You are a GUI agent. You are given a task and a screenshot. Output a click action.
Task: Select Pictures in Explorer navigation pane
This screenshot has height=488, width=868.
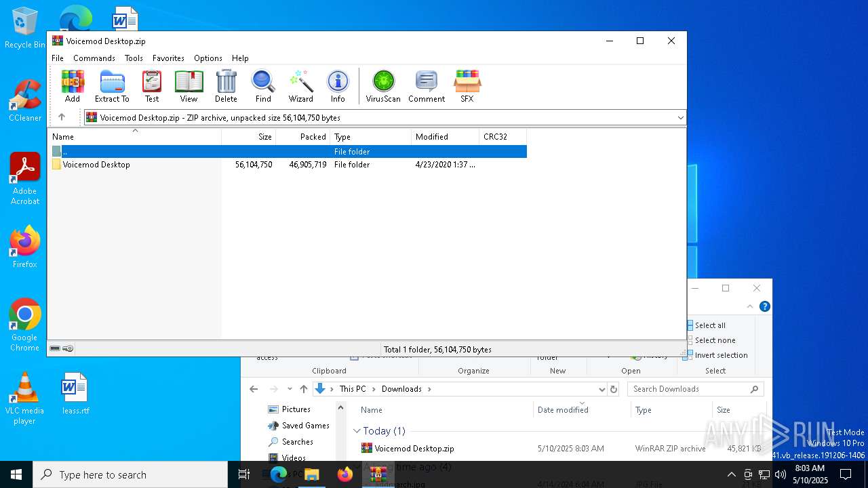point(290,409)
